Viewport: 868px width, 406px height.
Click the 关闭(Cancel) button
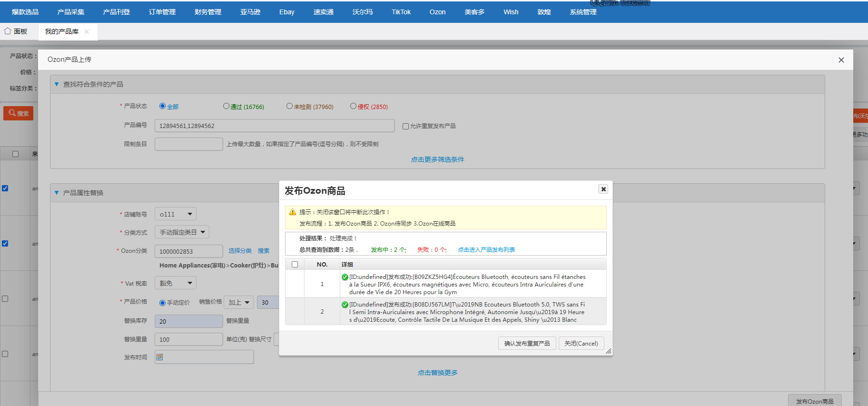pos(581,343)
